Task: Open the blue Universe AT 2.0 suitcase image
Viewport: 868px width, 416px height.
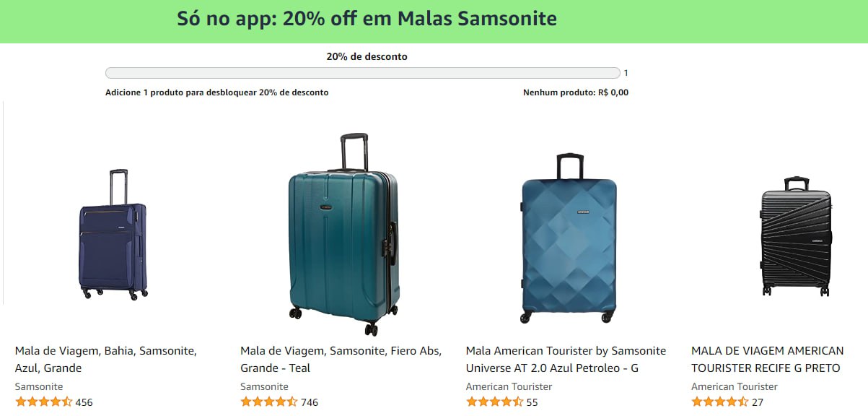Action: click(x=569, y=238)
